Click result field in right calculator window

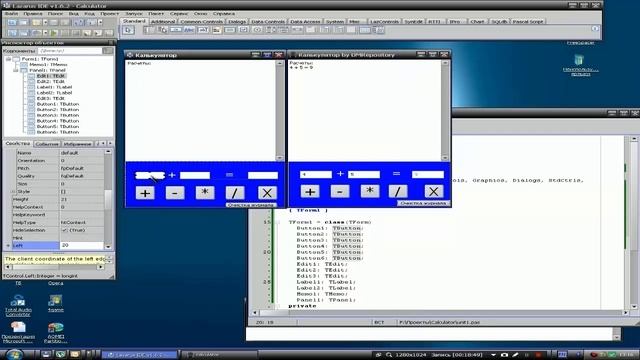pyautogui.click(x=427, y=174)
